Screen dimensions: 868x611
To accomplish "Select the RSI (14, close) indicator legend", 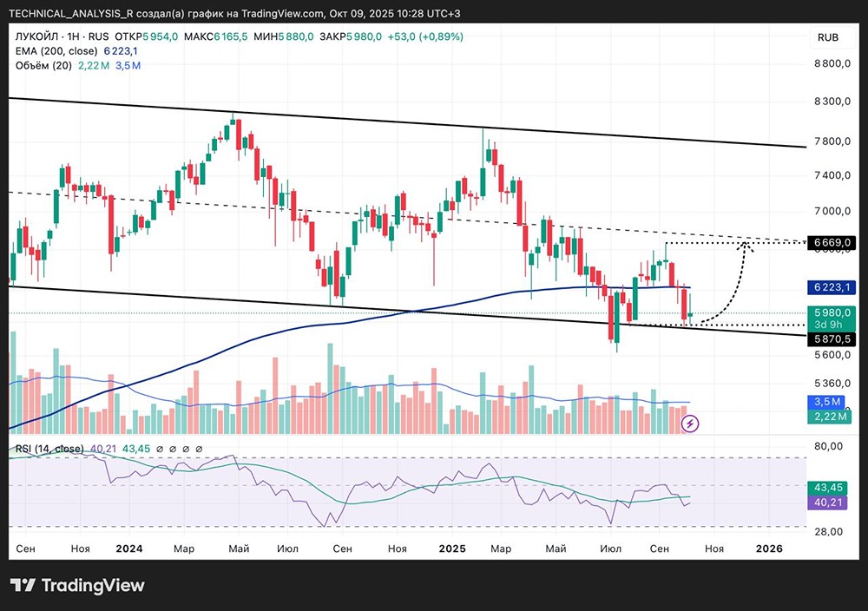I will tap(49, 449).
